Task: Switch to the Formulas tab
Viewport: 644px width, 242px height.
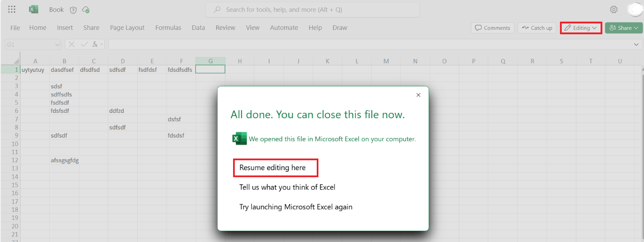Action: (x=168, y=28)
